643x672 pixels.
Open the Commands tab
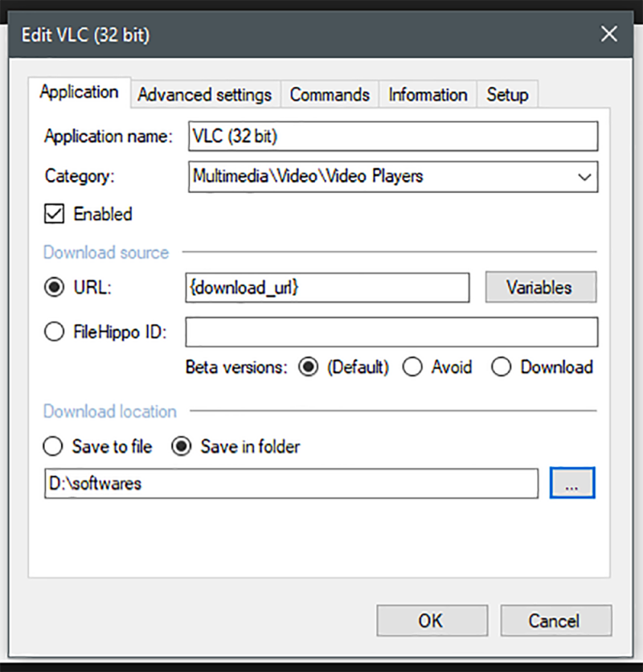click(330, 95)
